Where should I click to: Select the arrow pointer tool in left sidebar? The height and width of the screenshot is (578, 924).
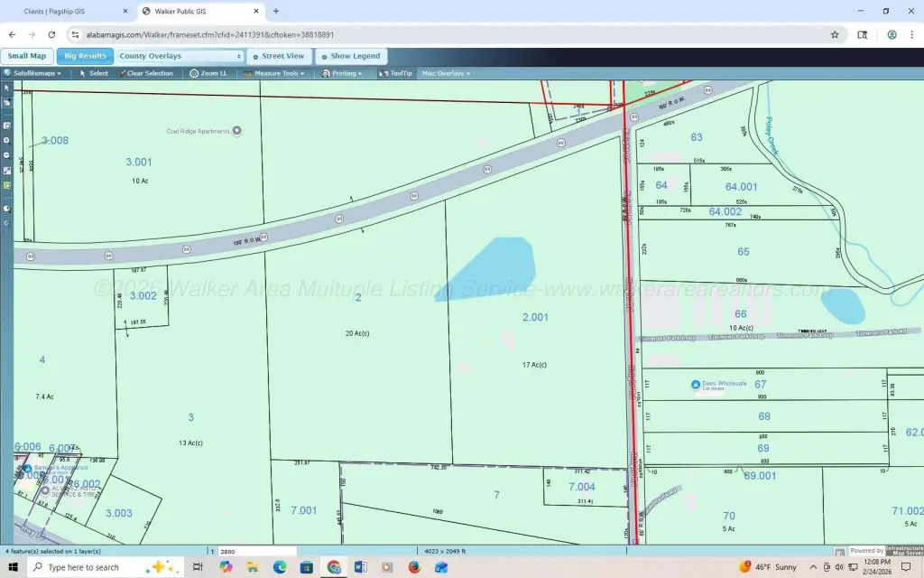pyautogui.click(x=6, y=89)
